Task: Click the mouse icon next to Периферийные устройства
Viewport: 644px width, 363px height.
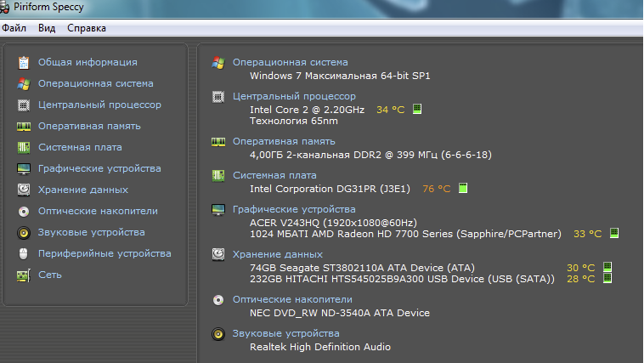Action: coord(24,253)
